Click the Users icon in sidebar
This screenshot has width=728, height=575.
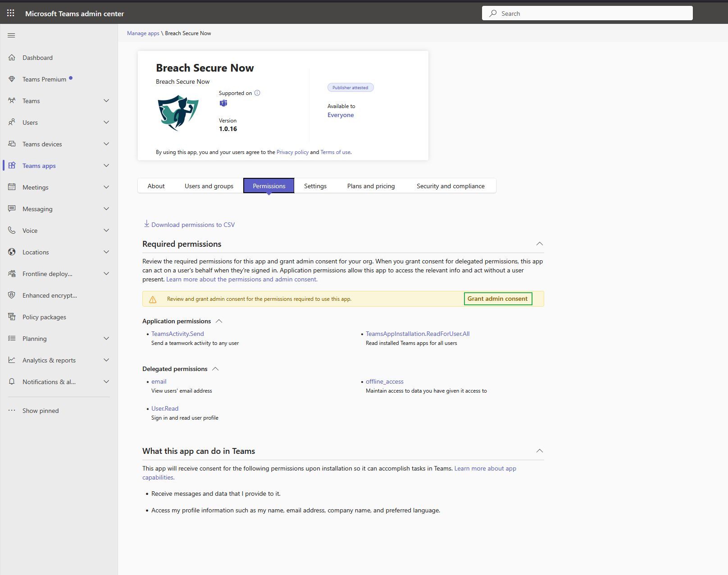(x=12, y=122)
